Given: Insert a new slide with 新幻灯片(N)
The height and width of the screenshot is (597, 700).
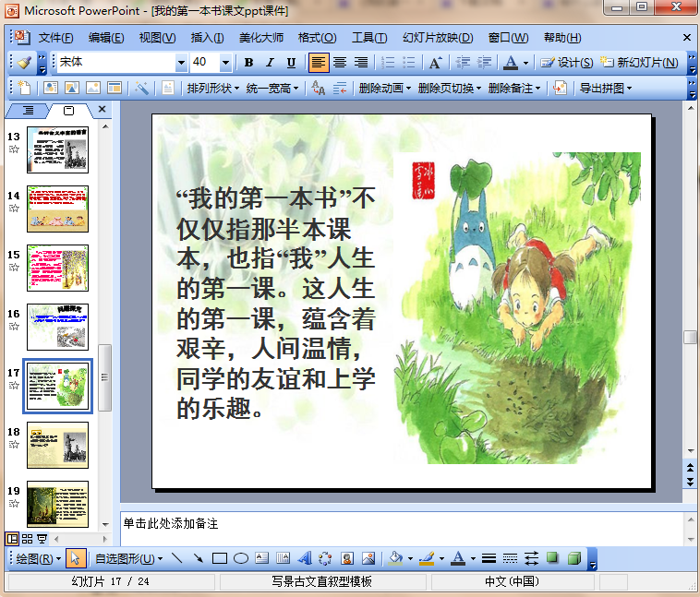Looking at the screenshot, I should 639,63.
